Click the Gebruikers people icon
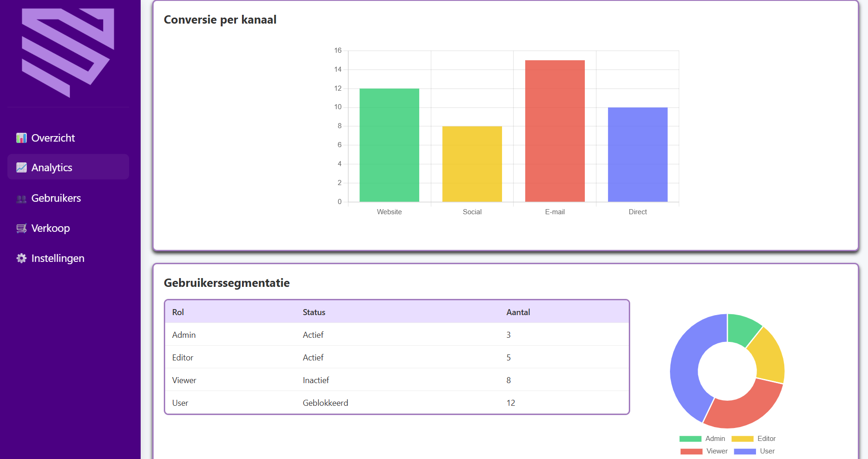Image resolution: width=868 pixels, height=459 pixels. click(21, 198)
